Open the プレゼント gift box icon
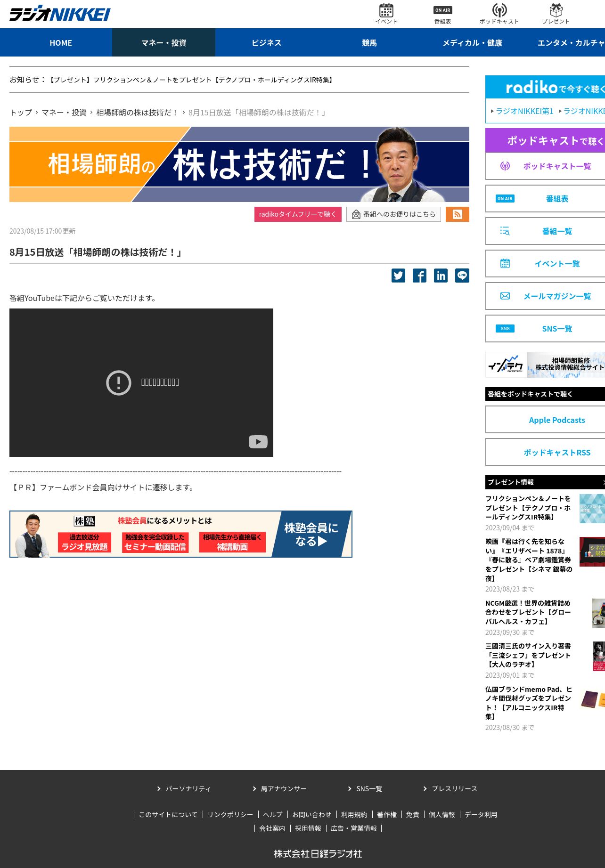This screenshot has height=868, width=605. [556, 14]
